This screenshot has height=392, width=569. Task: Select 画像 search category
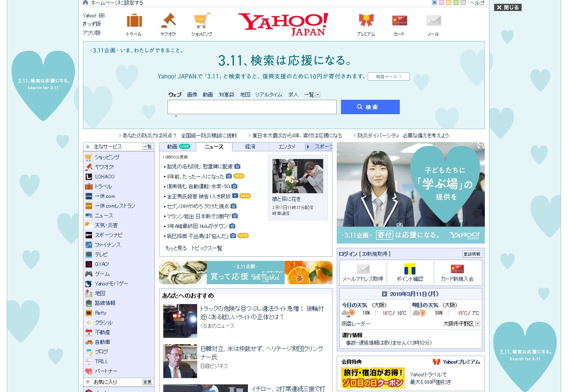coord(192,95)
